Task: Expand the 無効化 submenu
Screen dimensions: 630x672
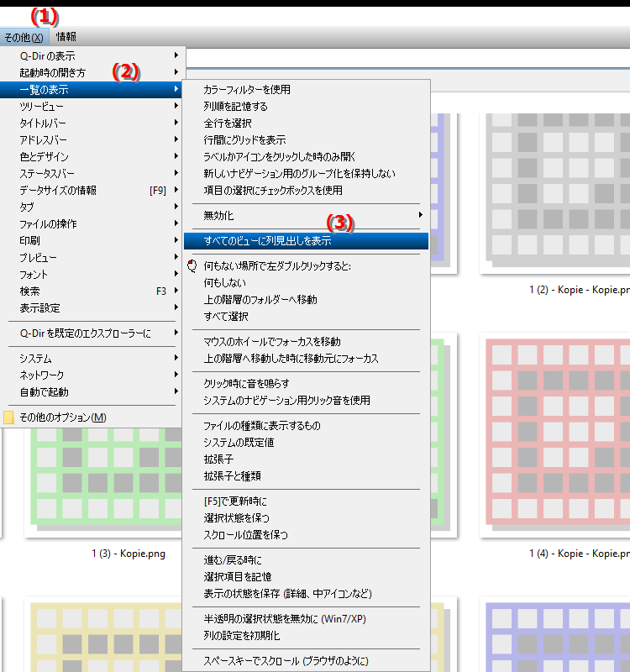Action: click(306, 215)
